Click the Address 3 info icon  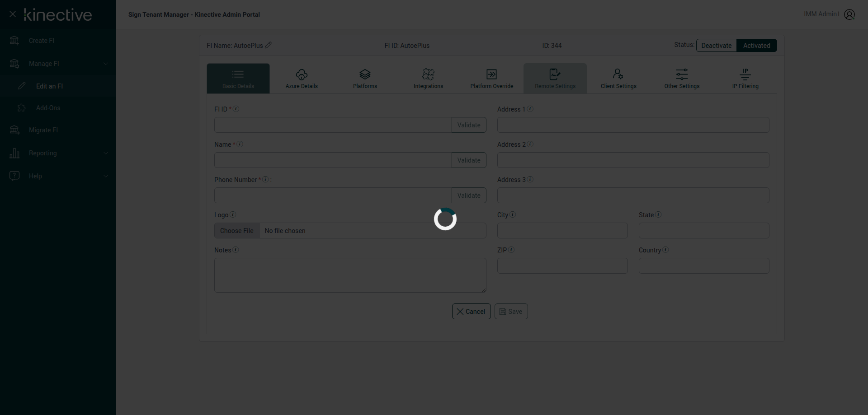[530, 179]
